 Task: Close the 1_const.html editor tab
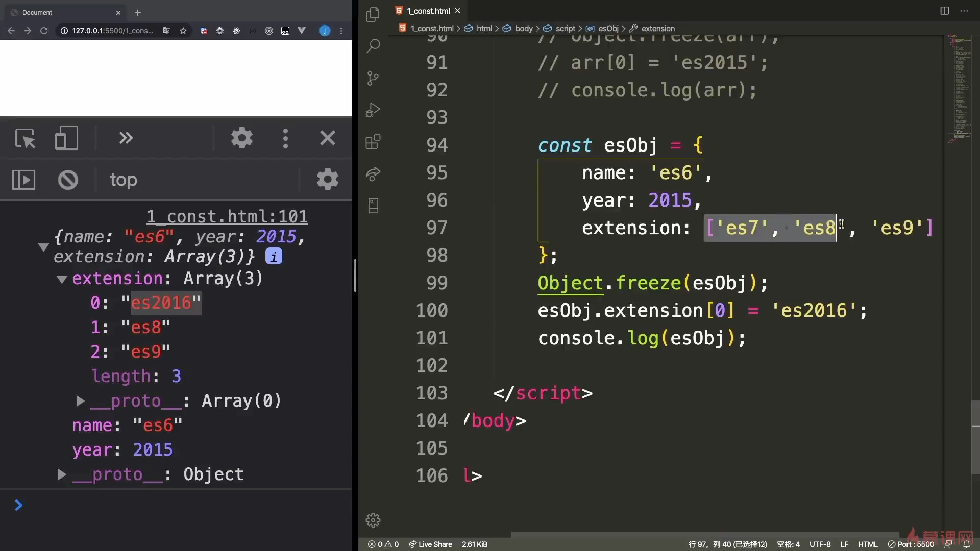pyautogui.click(x=457, y=11)
